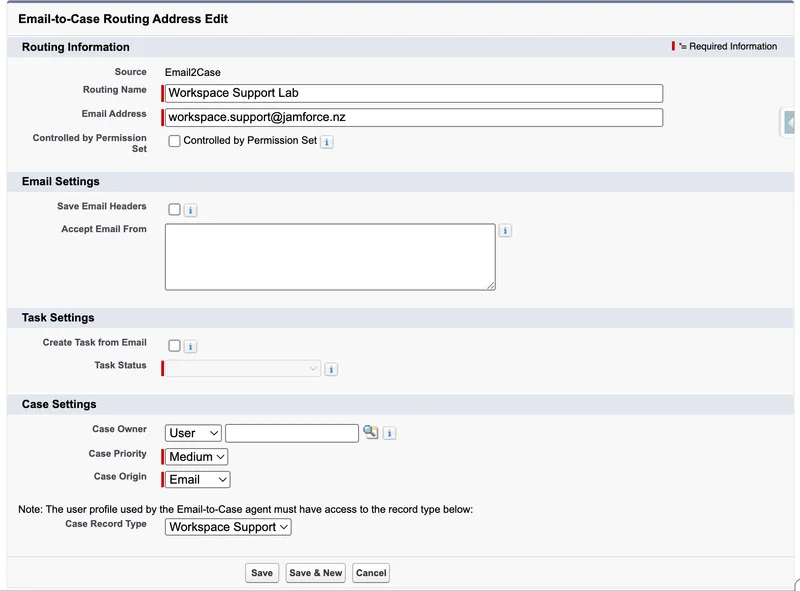Open info icon for Create Task from Email
Image resolution: width=800 pixels, height=591 pixels.
pyautogui.click(x=190, y=347)
